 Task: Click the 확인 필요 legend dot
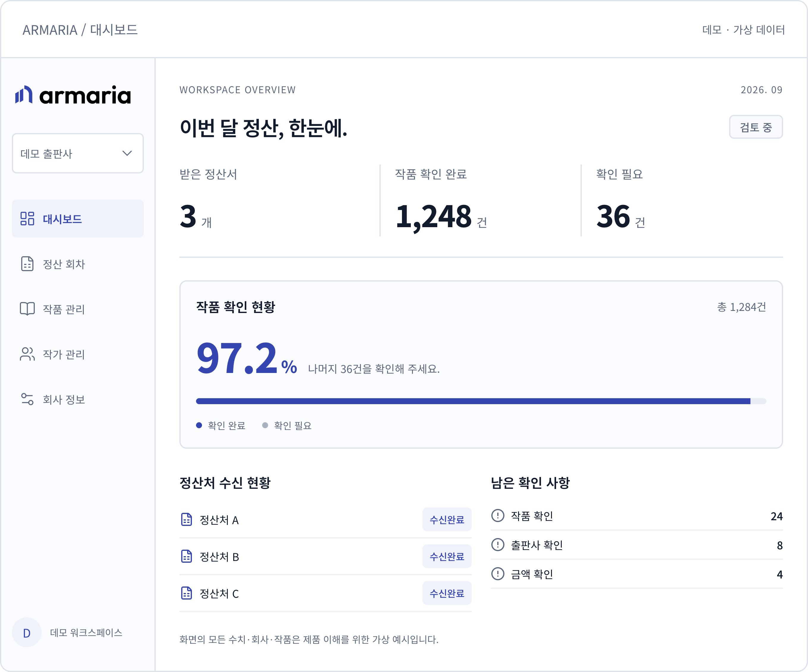[265, 425]
